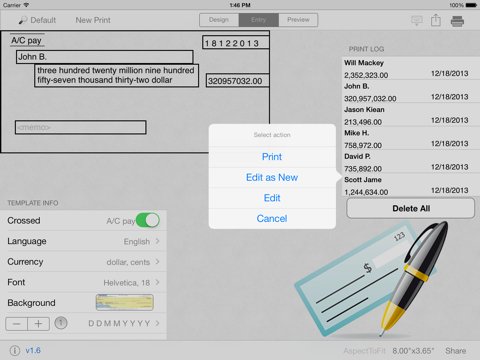
Task: Tap New Print in the toolbar
Action: [x=93, y=20]
